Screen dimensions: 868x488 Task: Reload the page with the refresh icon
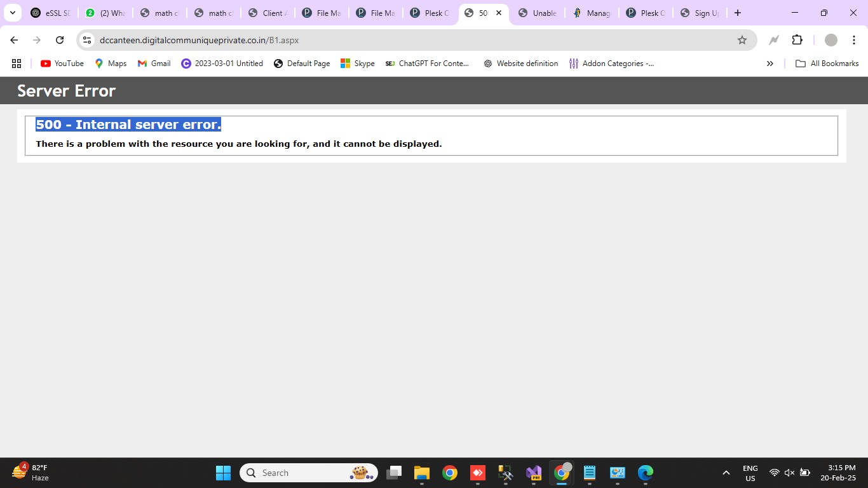[x=60, y=40]
